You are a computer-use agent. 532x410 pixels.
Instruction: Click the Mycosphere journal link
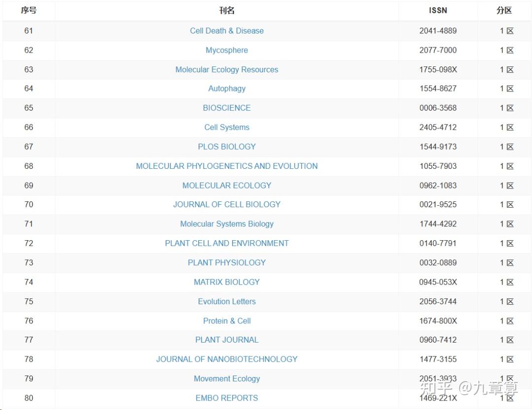click(227, 50)
